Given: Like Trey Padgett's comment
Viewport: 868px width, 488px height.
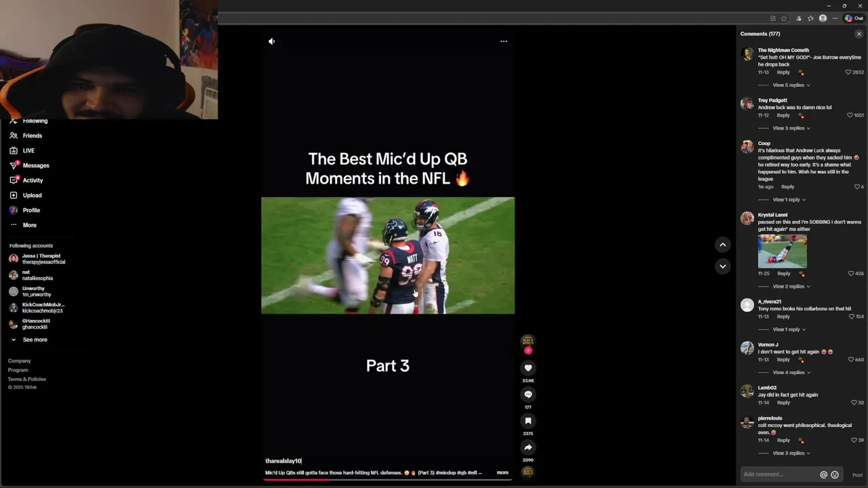Looking at the screenshot, I should pyautogui.click(x=850, y=115).
